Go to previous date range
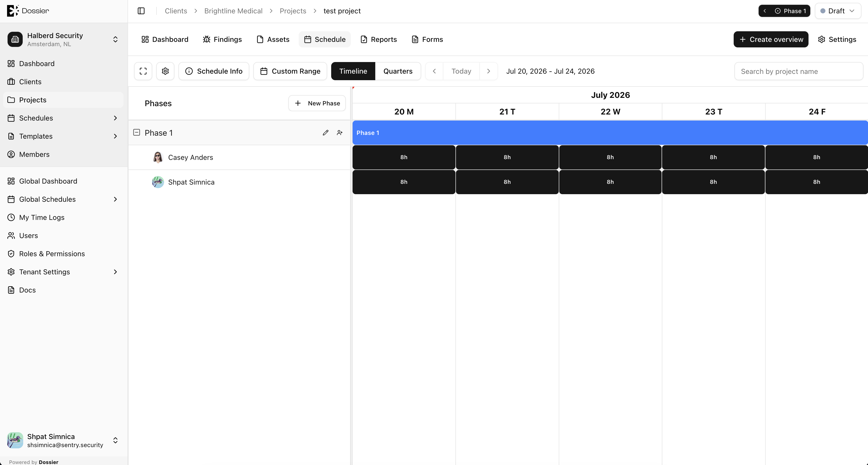Viewport: 868px width, 465px height. point(434,71)
